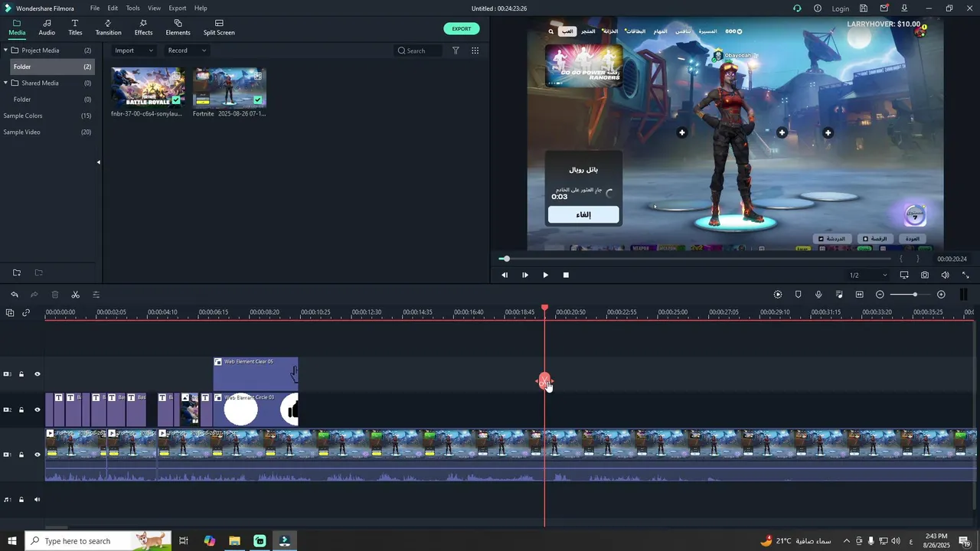Click the trash Delete icon above timeline
Viewport: 980px width, 551px height.
(x=55, y=295)
